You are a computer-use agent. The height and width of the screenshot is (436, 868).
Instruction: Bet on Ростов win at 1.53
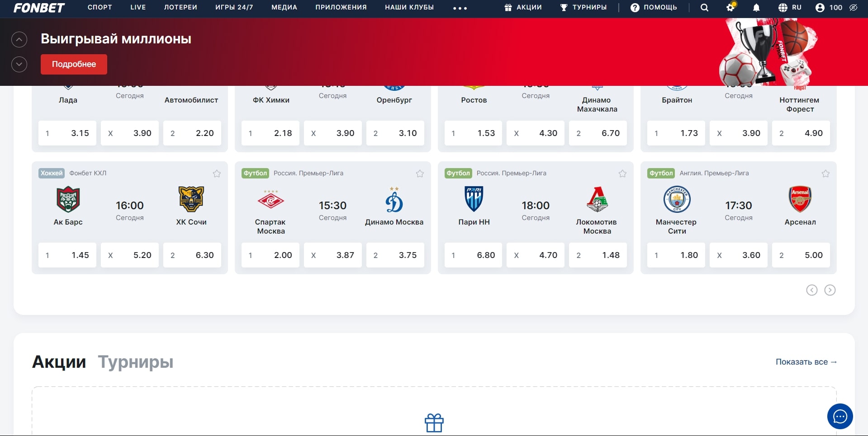[473, 133]
